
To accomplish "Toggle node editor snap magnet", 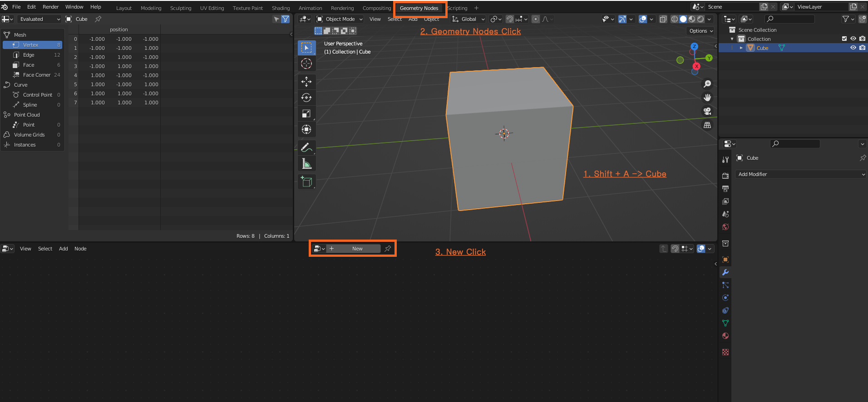I will coord(675,249).
